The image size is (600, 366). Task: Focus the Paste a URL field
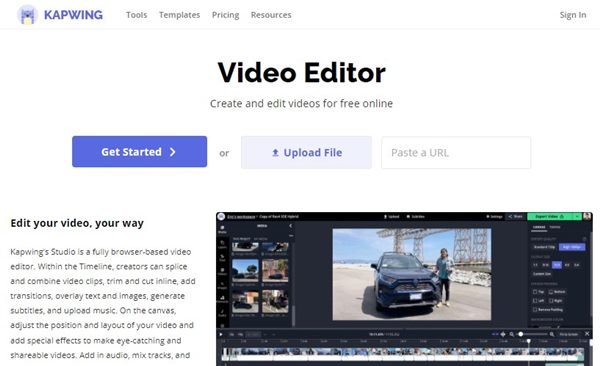point(456,152)
